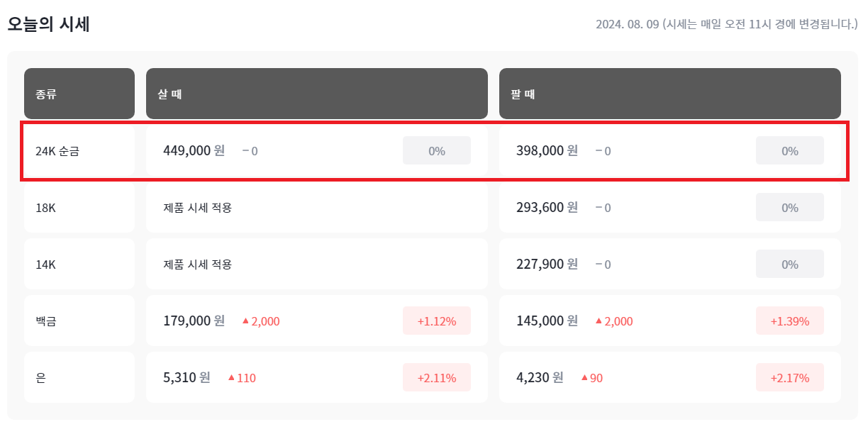Click the 449,000원 buy price
Screen dimensions: 868x434
(x=194, y=150)
